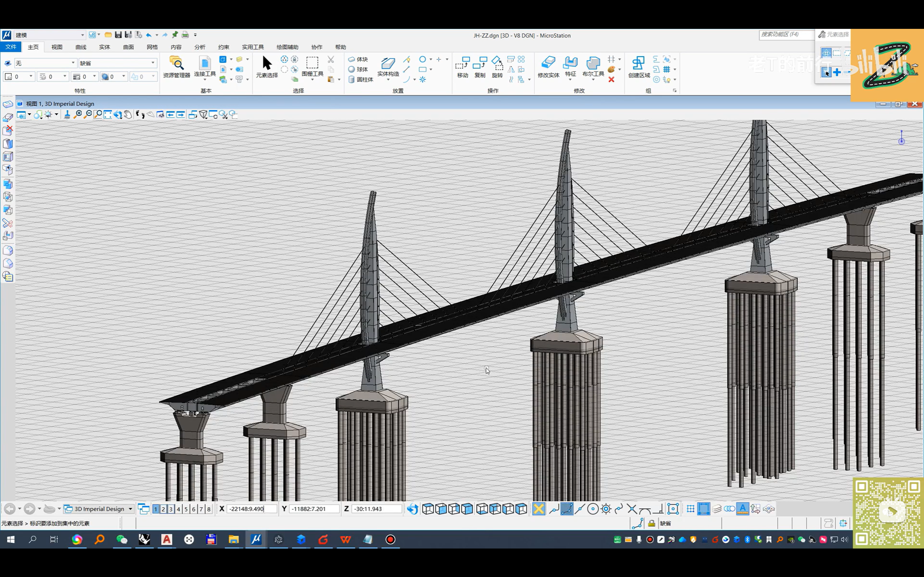Switch to the 曲面 ribbon tab
924x577 pixels.
pos(128,47)
